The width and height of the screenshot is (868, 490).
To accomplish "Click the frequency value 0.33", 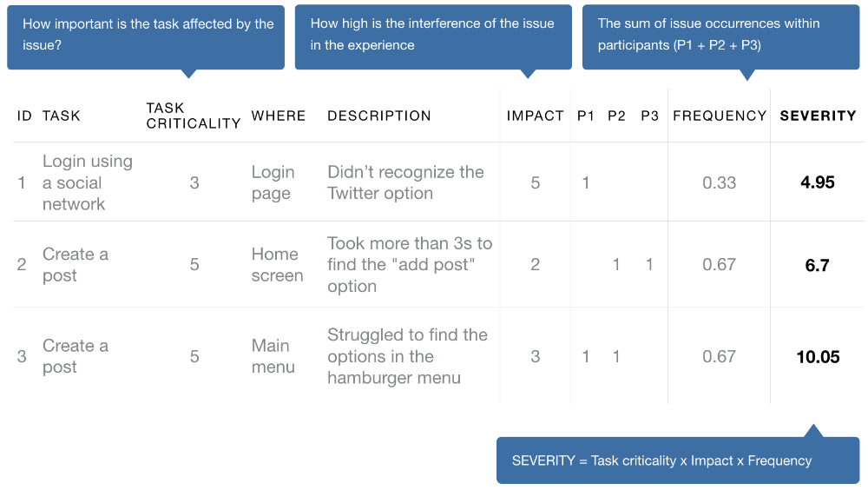I will pos(720,182).
